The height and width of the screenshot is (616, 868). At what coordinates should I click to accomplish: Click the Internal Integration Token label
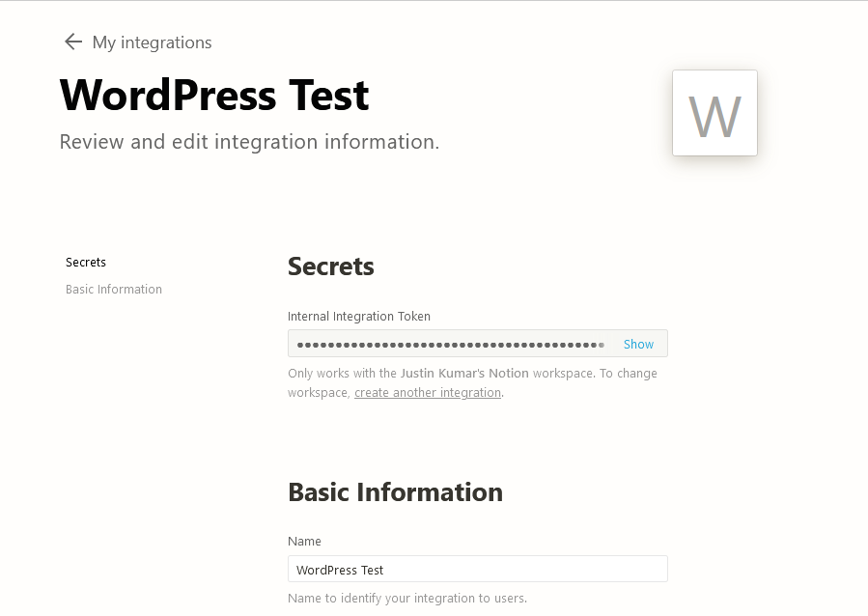pos(359,316)
